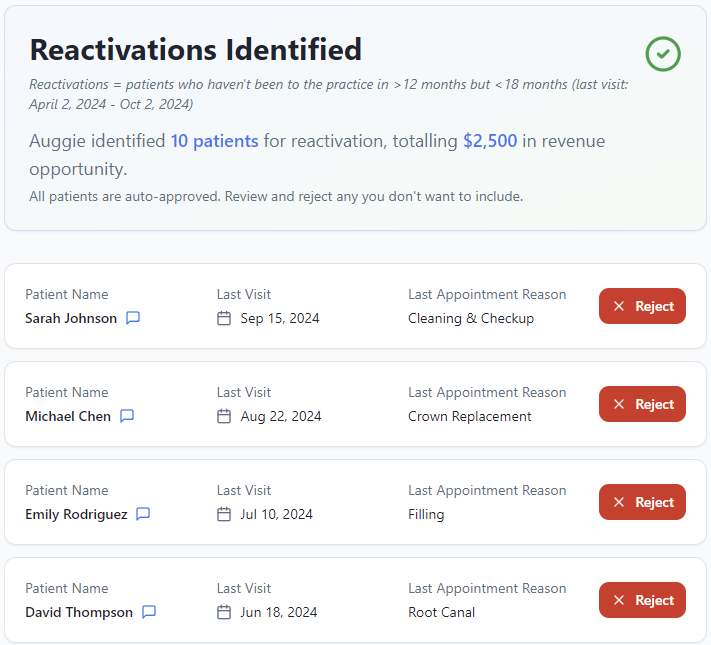Click calendar icon beside Jul 10, 2024
Screen dimensions: 711x645
(224, 514)
